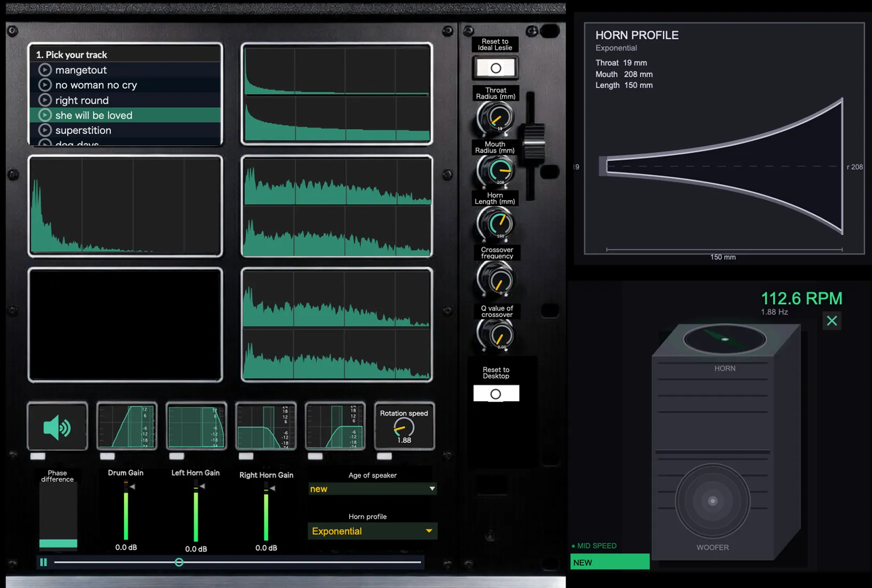Viewport: 872px width, 588px height.
Task: Click the 112.6 RPM readout
Action: 801,298
